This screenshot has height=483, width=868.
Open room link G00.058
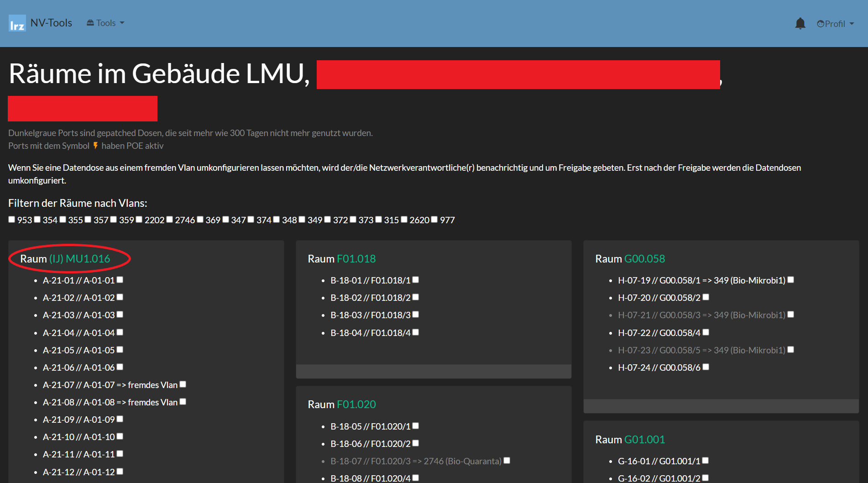click(644, 259)
